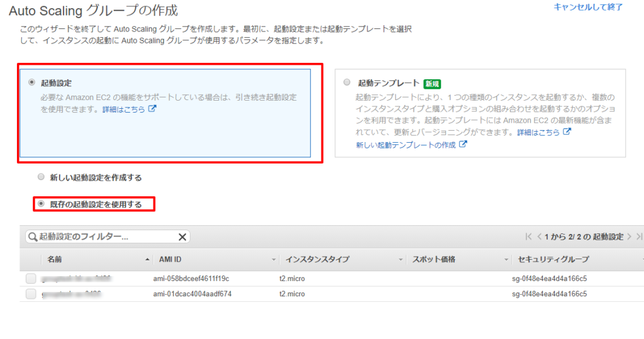Select the 起動テンプレート radio option

click(x=347, y=82)
